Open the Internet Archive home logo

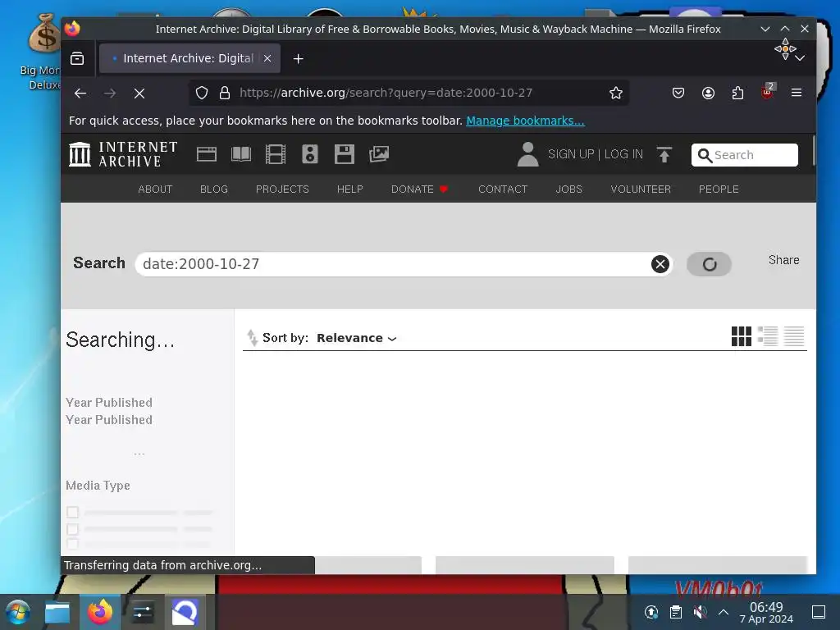(123, 154)
